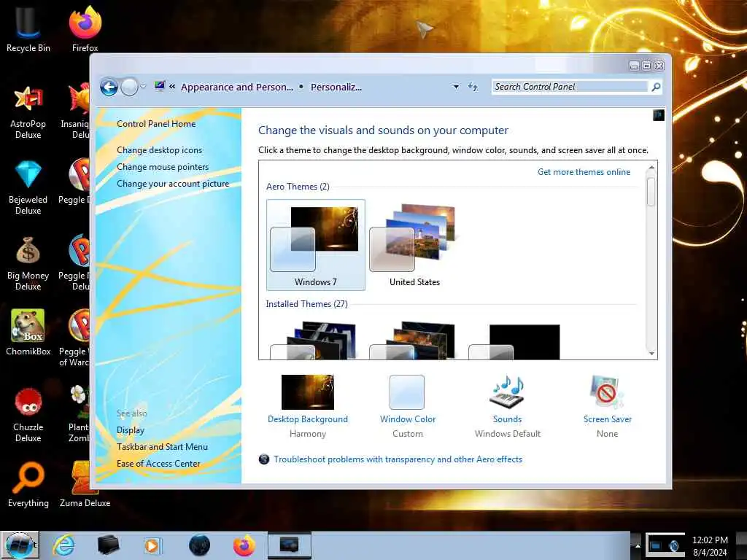Select the first installed theme thumbnail

[x=314, y=341]
